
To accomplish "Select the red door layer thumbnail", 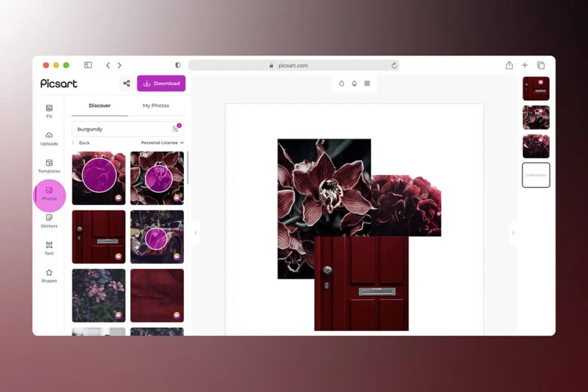I will pos(536,88).
